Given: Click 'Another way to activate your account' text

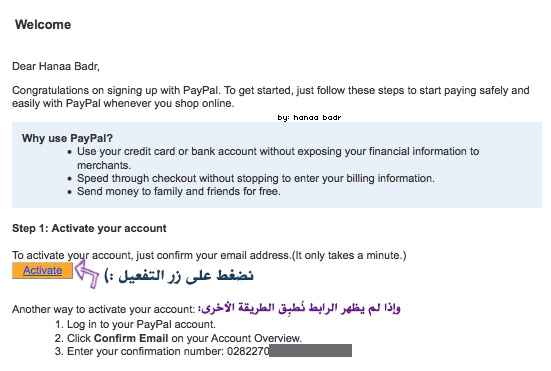Looking at the screenshot, I should 103,309.
